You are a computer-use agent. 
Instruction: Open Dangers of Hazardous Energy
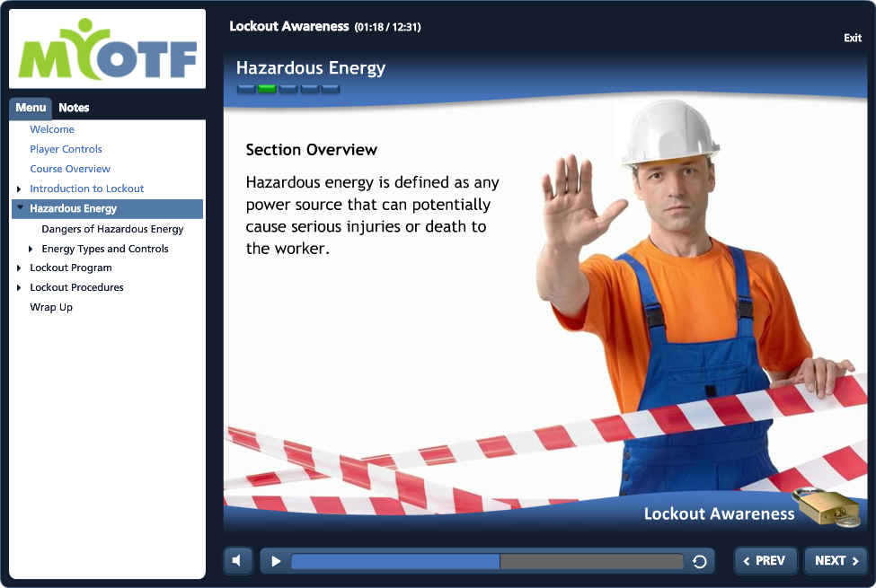click(x=112, y=229)
